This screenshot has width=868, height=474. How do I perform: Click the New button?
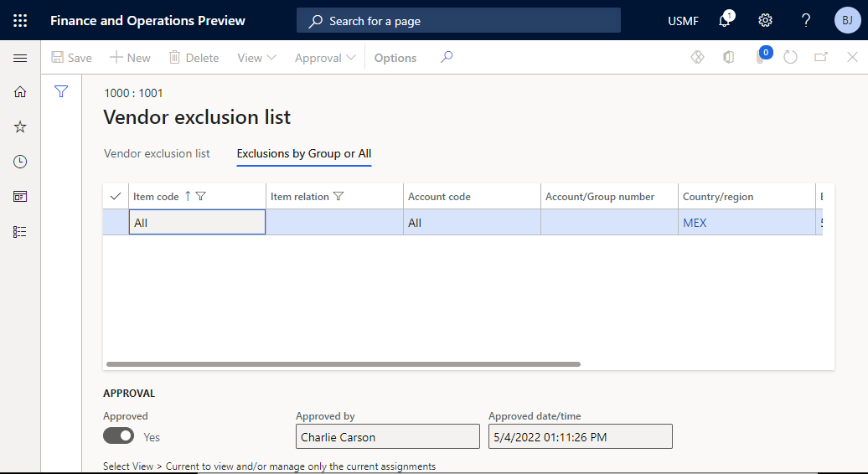(x=130, y=58)
